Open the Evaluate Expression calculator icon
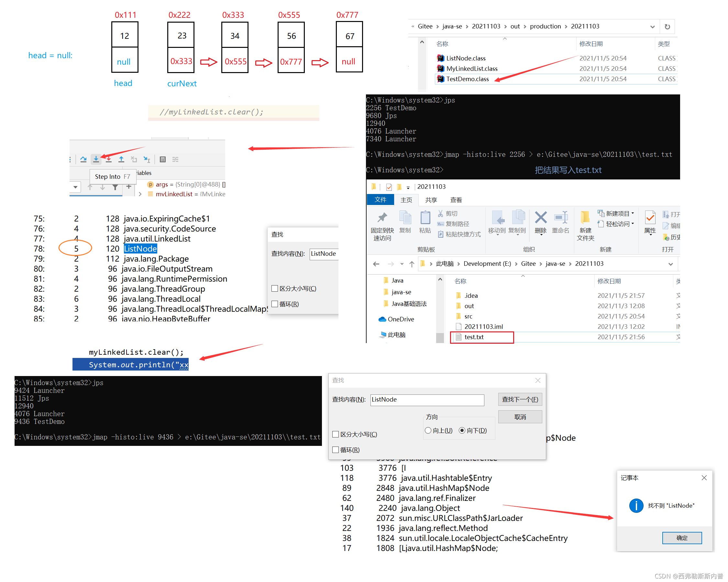 [x=163, y=159]
